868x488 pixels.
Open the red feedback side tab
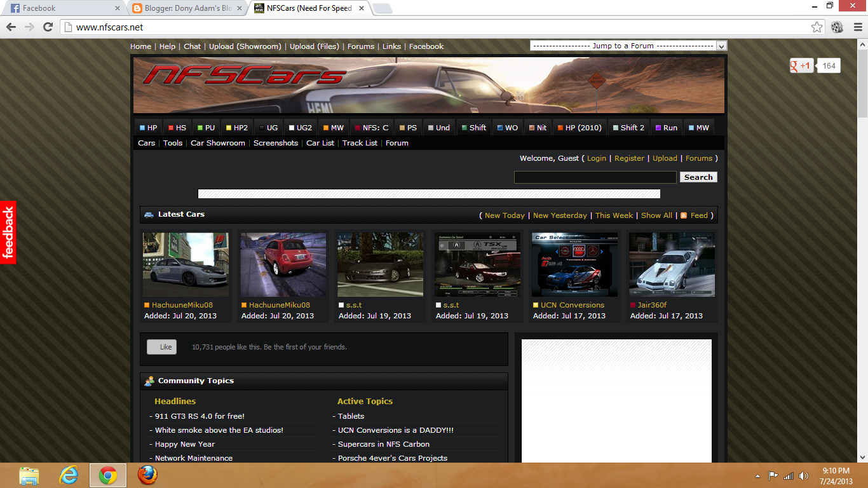point(8,232)
